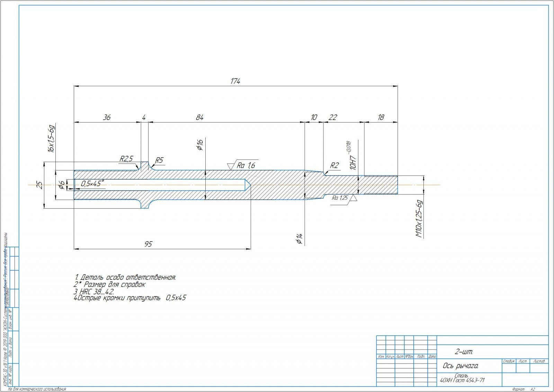Select the 84 length dimension value
The width and height of the screenshot is (554, 392).
click(200, 118)
